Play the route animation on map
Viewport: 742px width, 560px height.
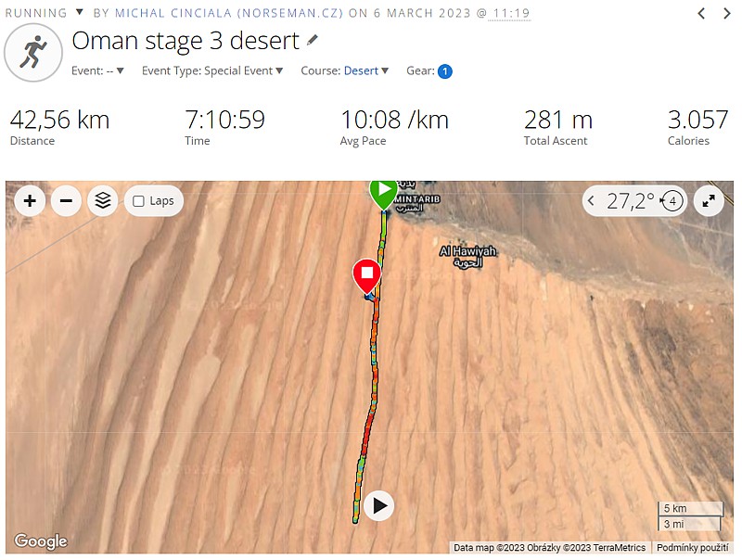click(x=378, y=505)
